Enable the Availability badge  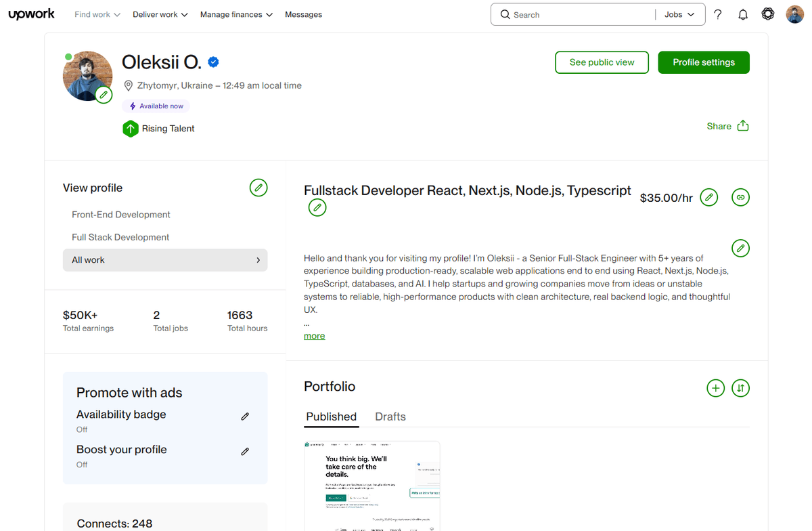(244, 416)
